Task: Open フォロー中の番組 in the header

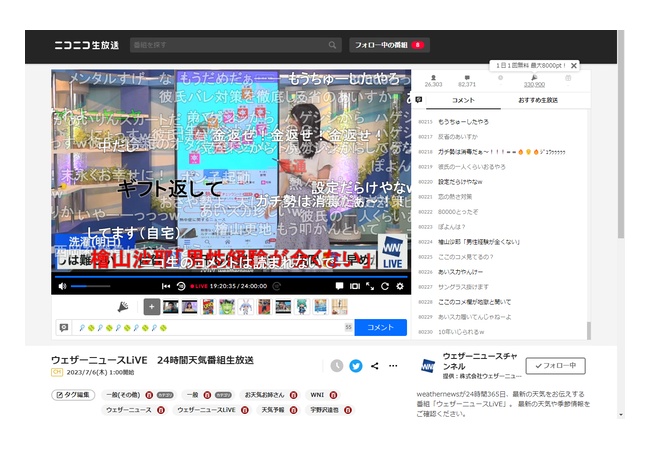Action: [x=389, y=45]
